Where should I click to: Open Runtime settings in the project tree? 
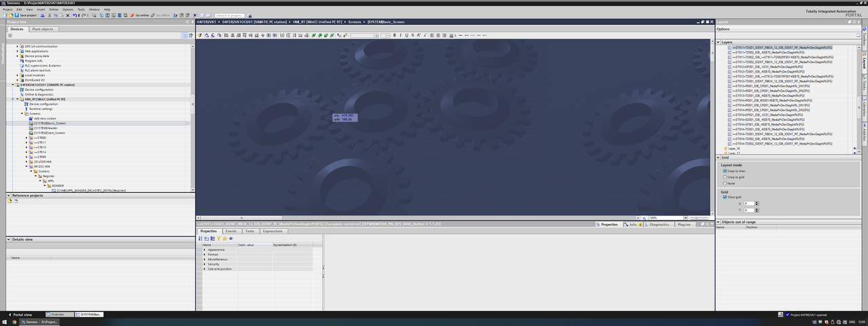[41, 109]
